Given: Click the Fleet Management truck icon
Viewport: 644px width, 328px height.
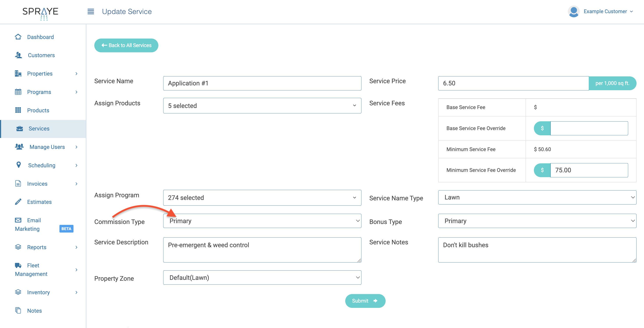Looking at the screenshot, I should (18, 265).
